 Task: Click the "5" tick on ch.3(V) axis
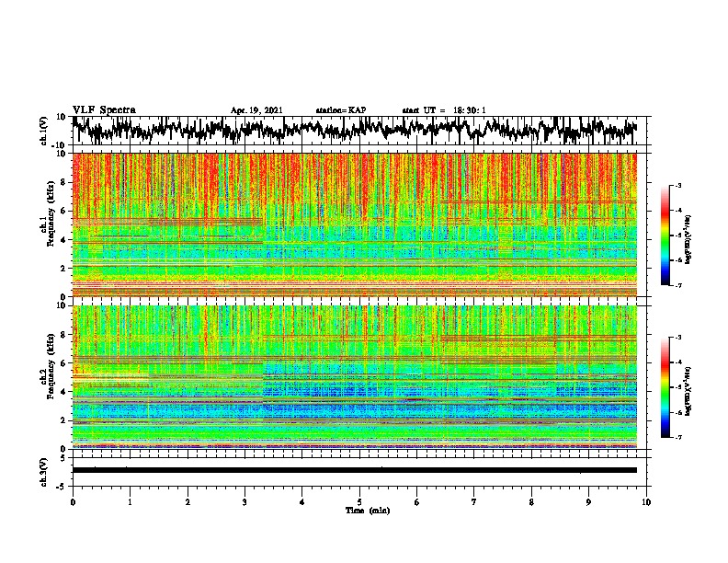point(63,458)
